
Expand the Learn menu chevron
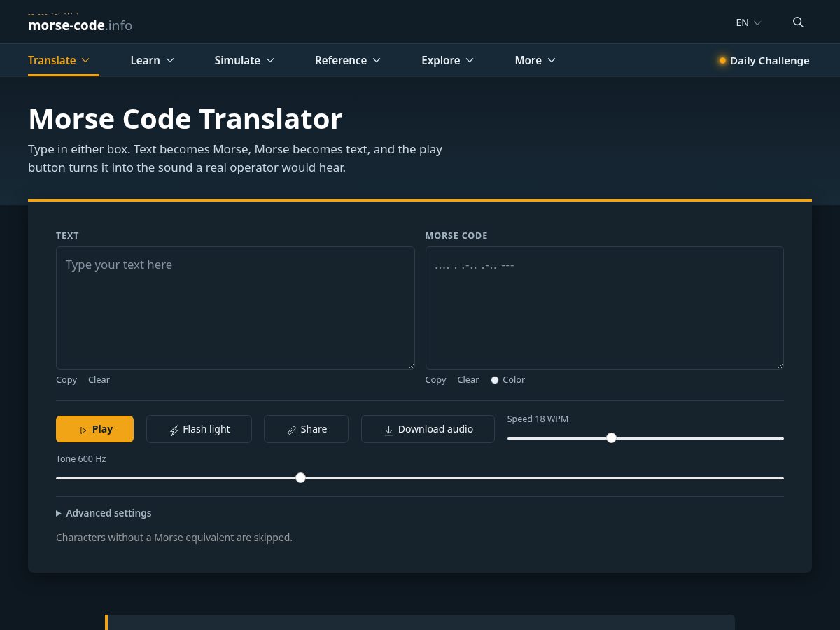[x=169, y=60]
